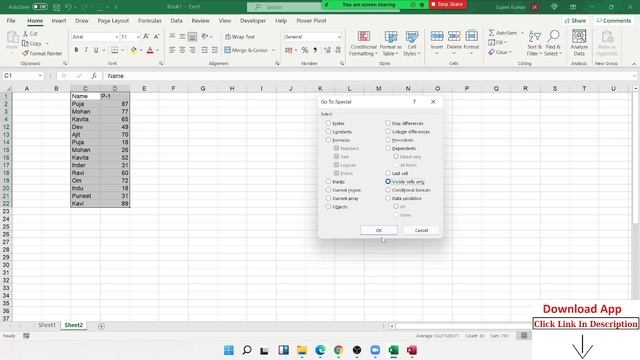Open the File tab
Image resolution: width=640 pixels, height=360 pixels.
pos(11,20)
